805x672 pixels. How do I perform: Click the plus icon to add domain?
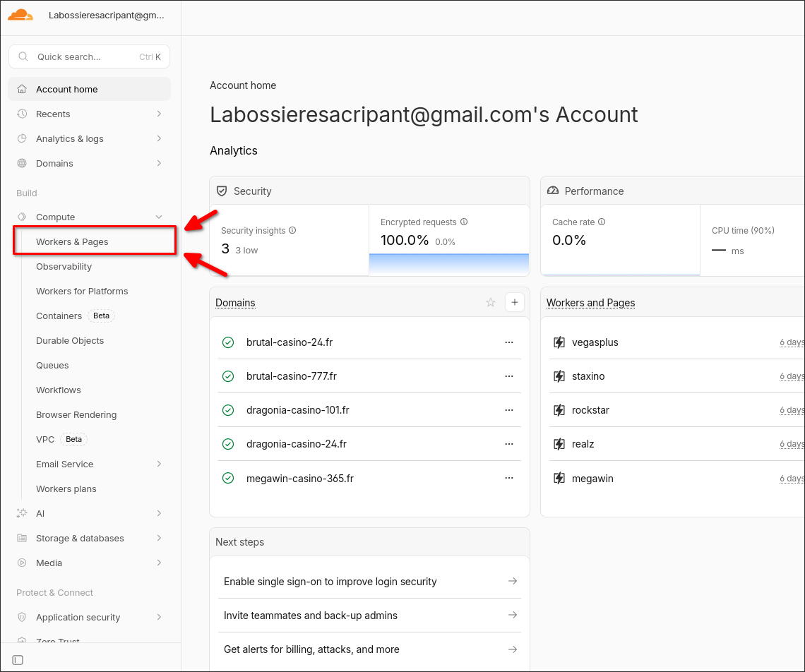(x=515, y=303)
